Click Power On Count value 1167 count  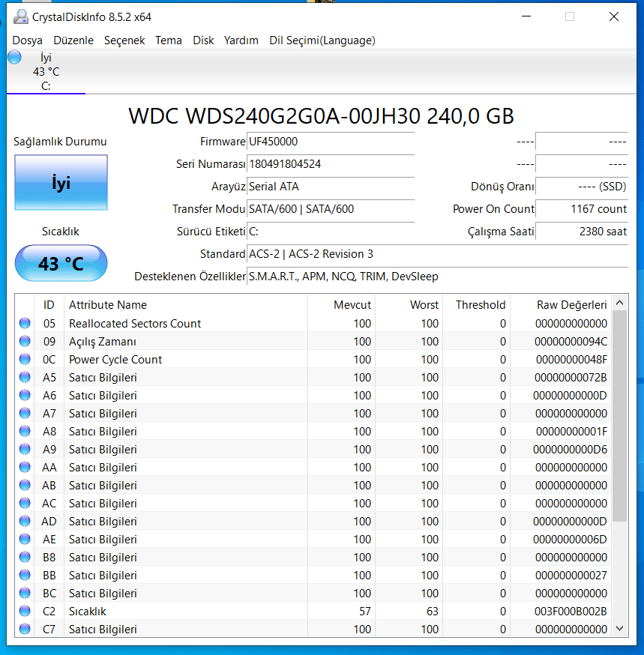[582, 209]
